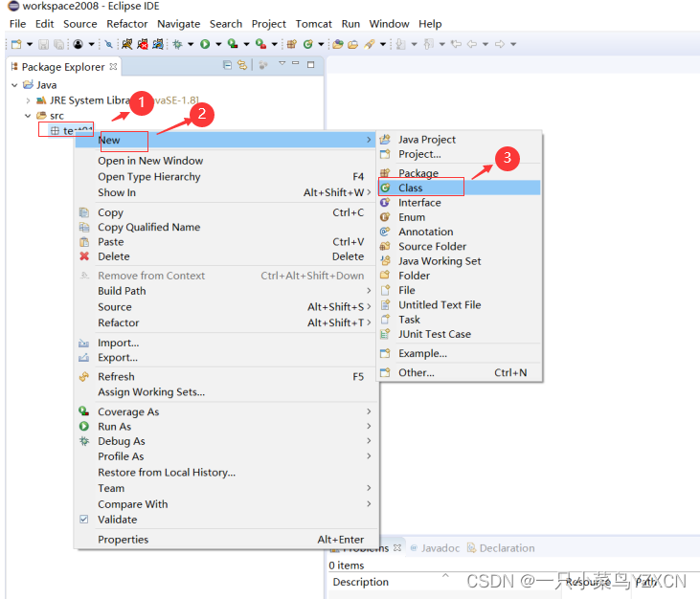Image resolution: width=700 pixels, height=599 pixels.
Task: Restart Tomcat using the third cat icon
Action: click(x=158, y=44)
